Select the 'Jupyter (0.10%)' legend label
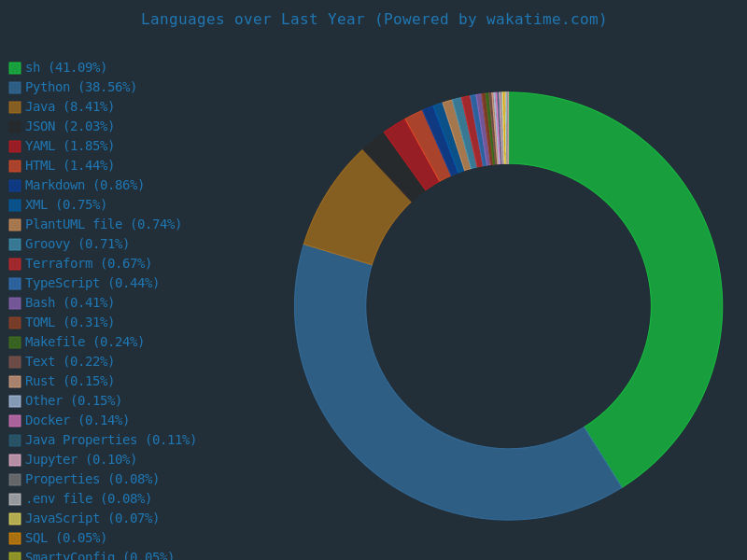Image resolution: width=747 pixels, height=560 pixels. [81, 459]
